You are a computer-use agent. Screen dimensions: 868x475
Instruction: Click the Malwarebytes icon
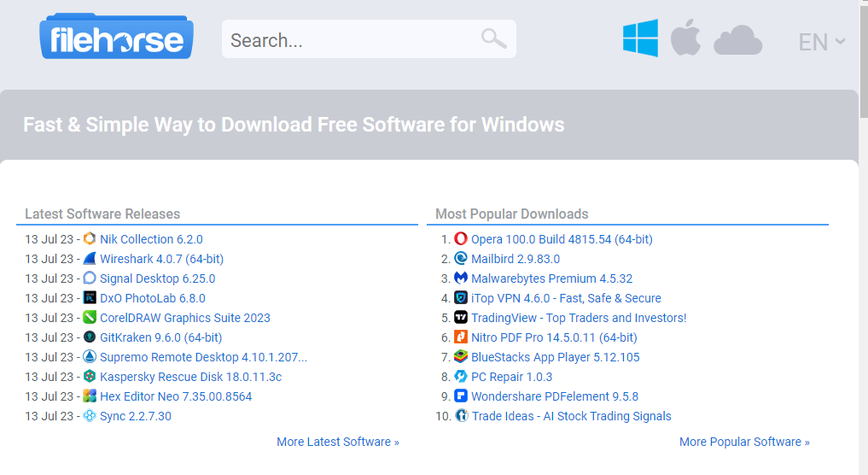(461, 279)
